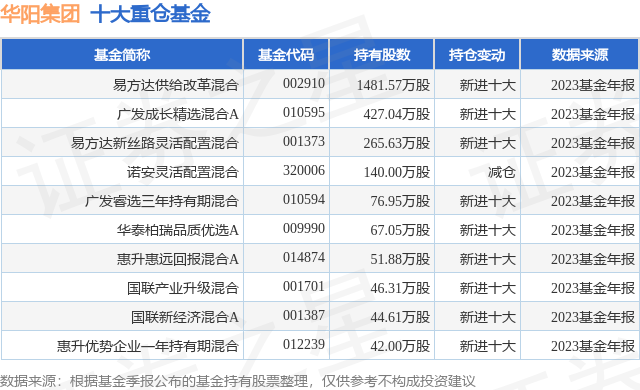This screenshot has height=390, width=640.
Task: Click fund code 001387
Action: coord(304,315)
